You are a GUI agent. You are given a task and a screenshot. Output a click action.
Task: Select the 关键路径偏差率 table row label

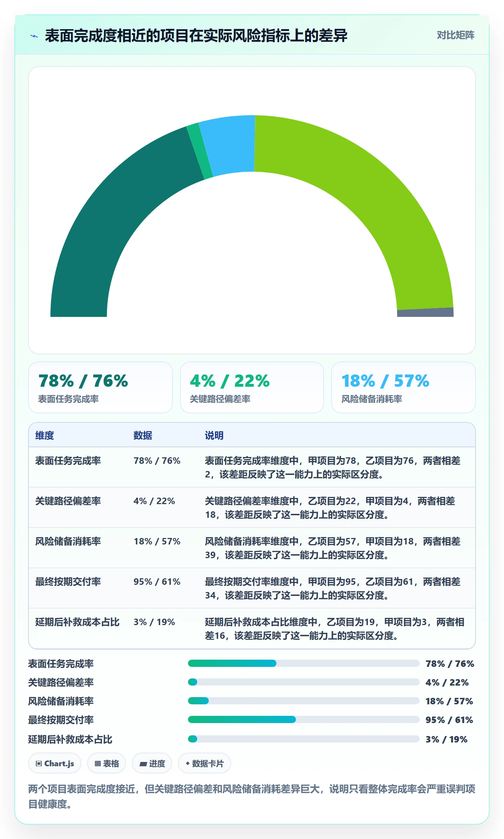pos(68,501)
